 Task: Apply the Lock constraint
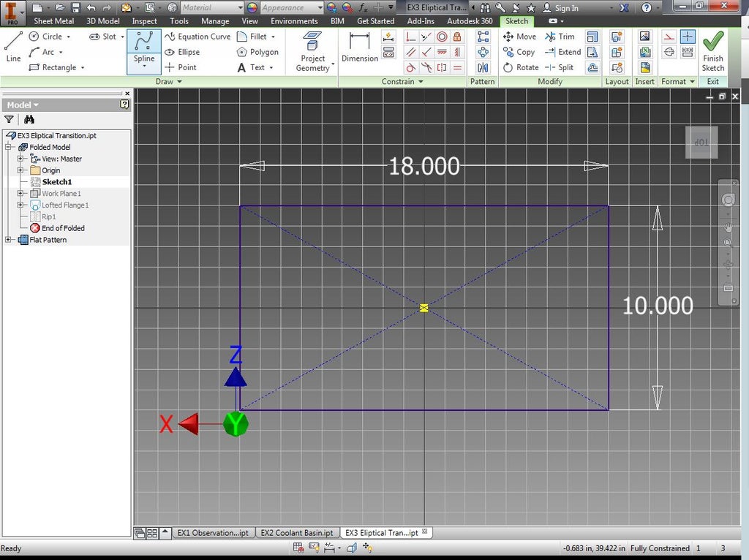(x=457, y=37)
